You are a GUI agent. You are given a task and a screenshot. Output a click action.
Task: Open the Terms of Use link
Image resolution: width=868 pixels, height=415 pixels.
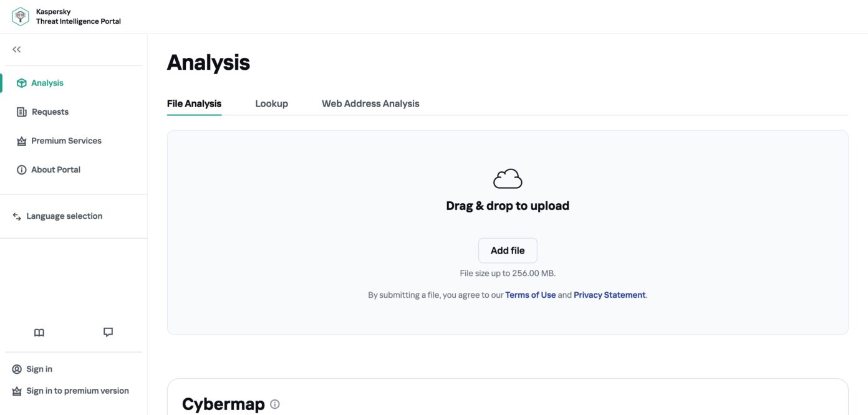tap(530, 295)
